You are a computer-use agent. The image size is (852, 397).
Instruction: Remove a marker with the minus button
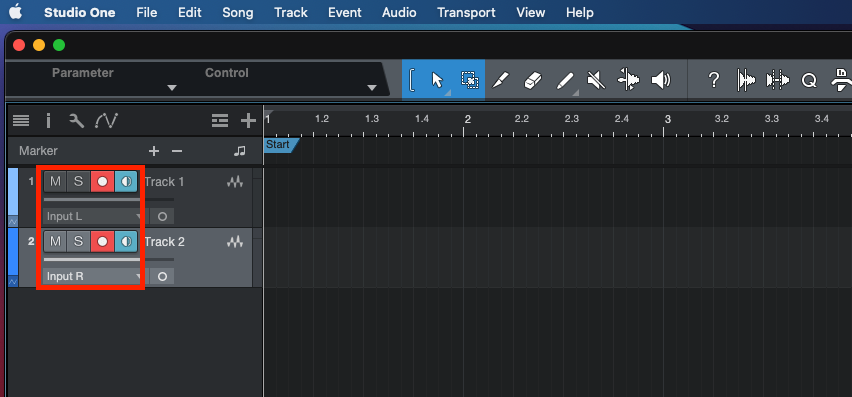pyautogui.click(x=177, y=151)
